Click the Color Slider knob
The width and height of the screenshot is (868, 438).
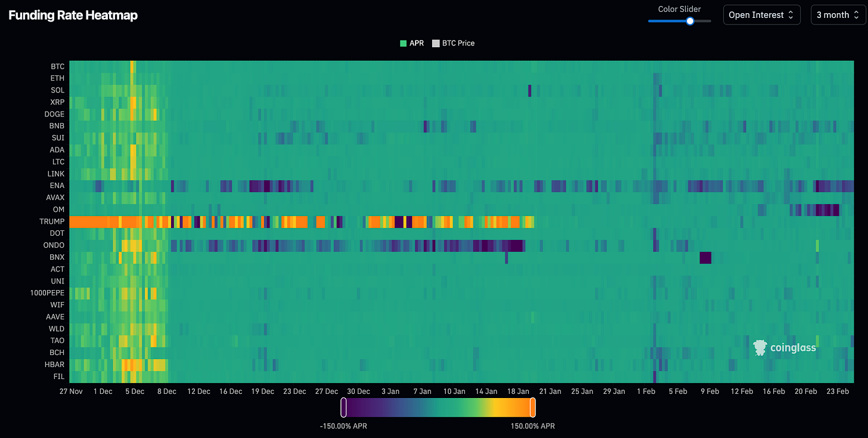(x=690, y=21)
